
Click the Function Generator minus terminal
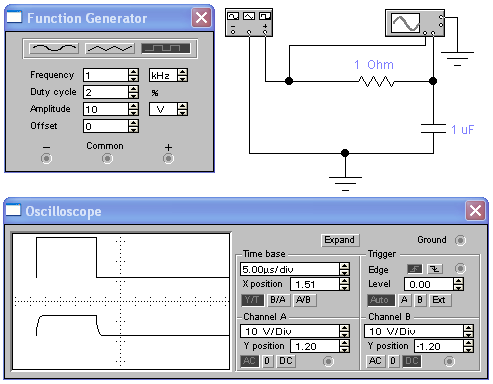pos(46,158)
